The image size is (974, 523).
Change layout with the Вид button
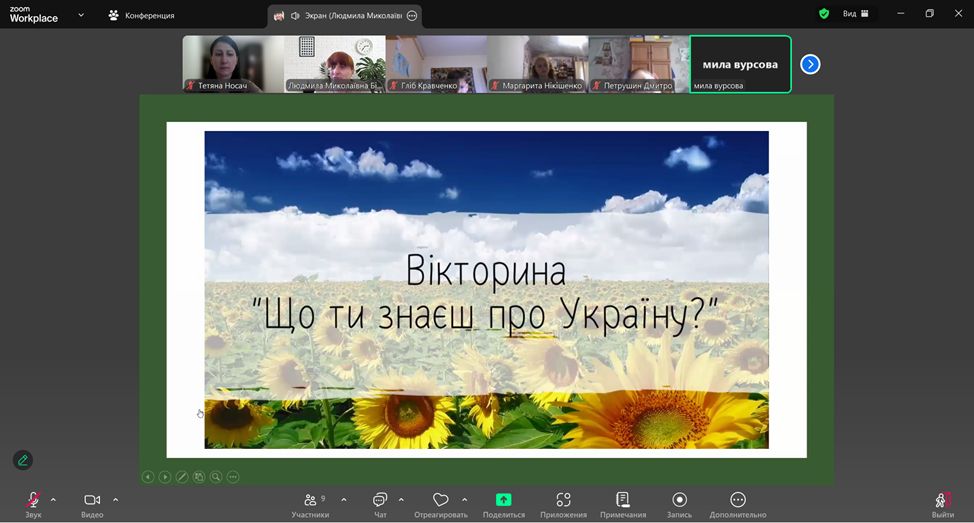pyautogui.click(x=855, y=14)
